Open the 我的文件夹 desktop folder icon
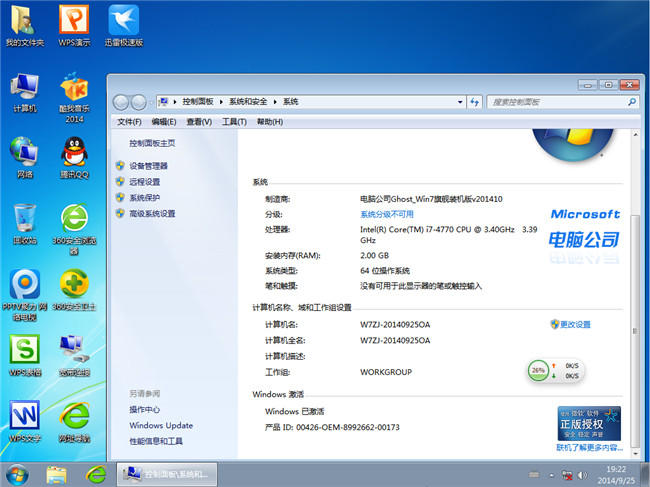The height and width of the screenshot is (487, 650). point(24,26)
